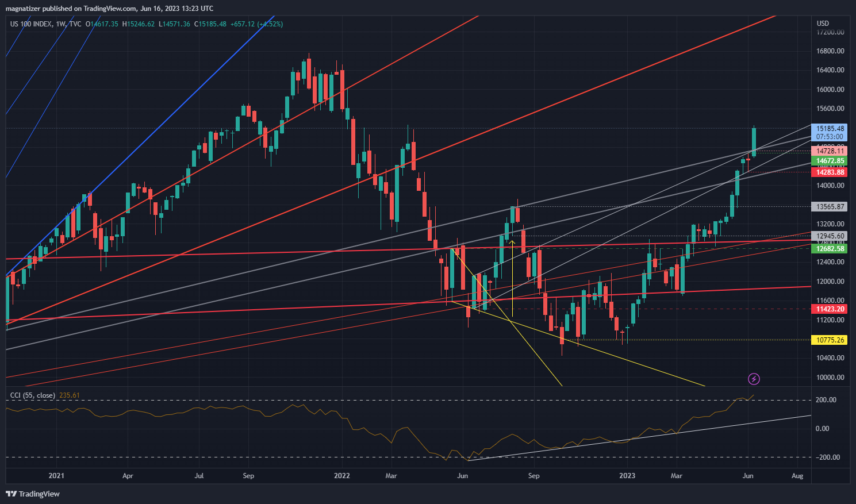Click the 13200.00 price axis tick

pos(830,224)
